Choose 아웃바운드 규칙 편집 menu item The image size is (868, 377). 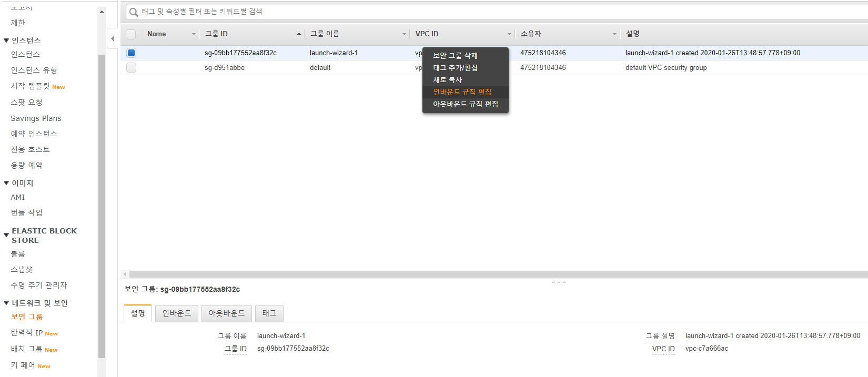click(466, 104)
